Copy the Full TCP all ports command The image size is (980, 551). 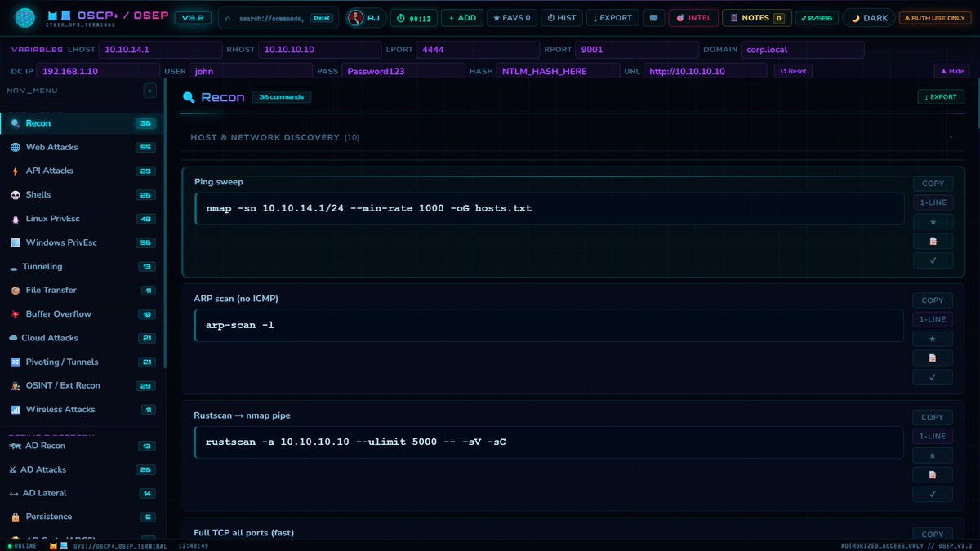tap(933, 534)
